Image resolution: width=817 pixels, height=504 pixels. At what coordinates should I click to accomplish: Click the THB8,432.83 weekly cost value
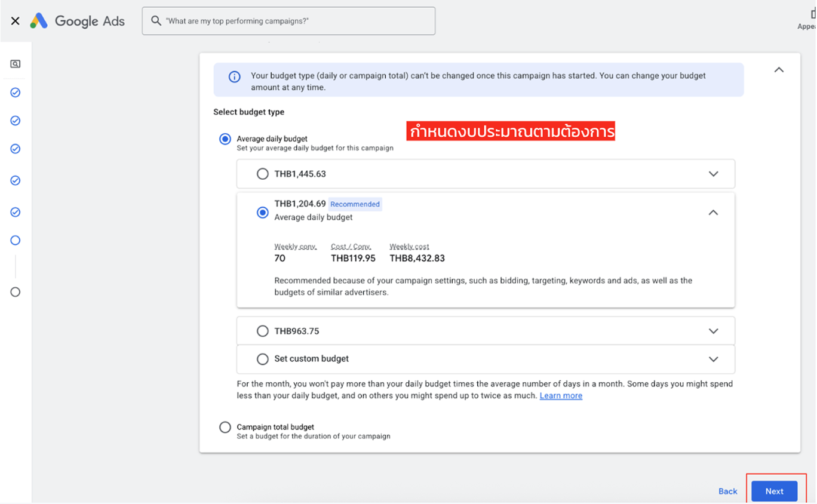(x=417, y=259)
